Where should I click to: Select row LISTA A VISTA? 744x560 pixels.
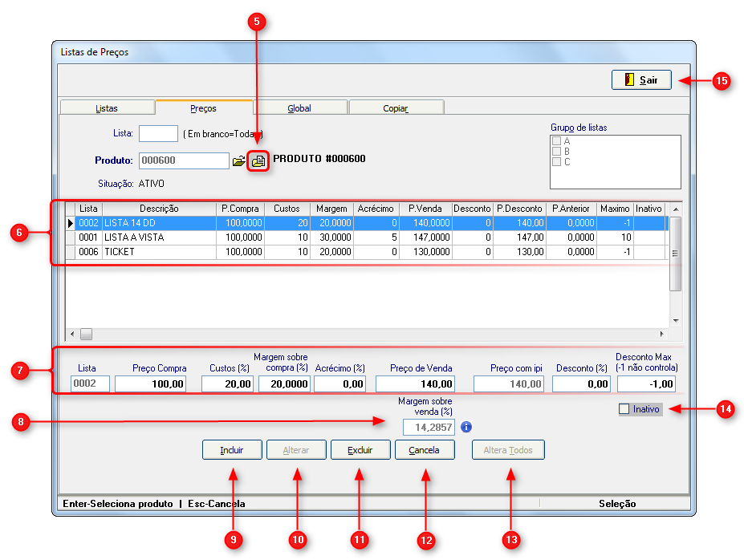coord(367,237)
